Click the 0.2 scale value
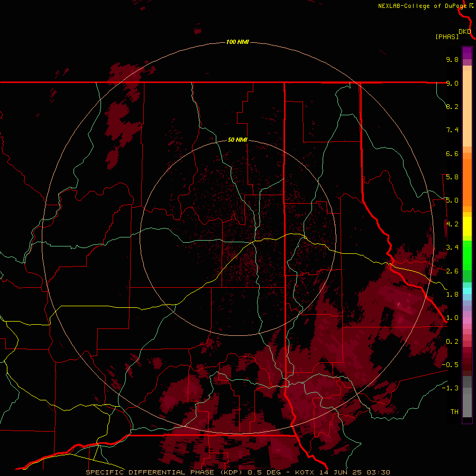The image size is (476, 476). [x=452, y=342]
